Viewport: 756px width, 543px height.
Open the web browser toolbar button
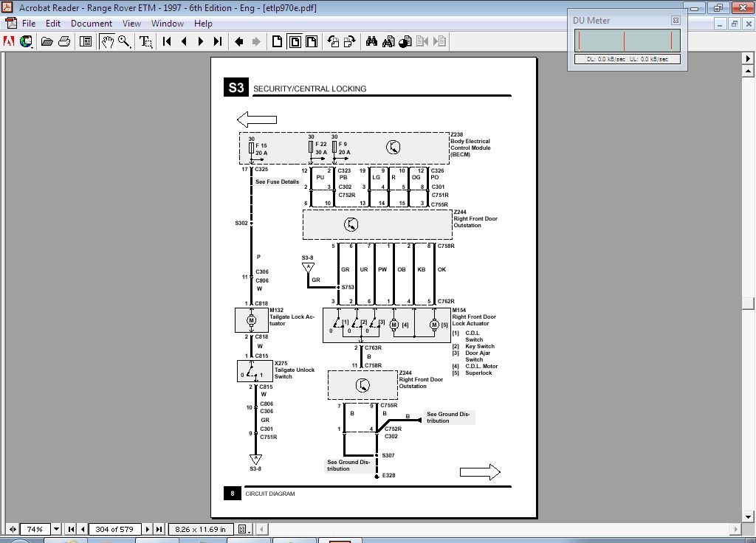click(26, 41)
